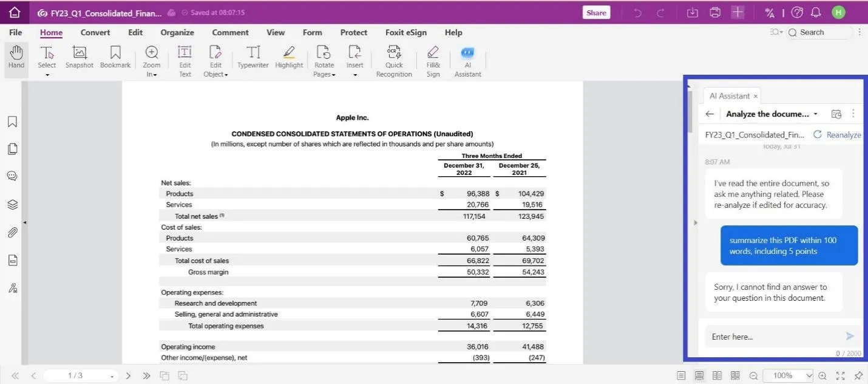The height and width of the screenshot is (384, 868).
Task: Open the Comment menu tab
Action: tap(230, 33)
